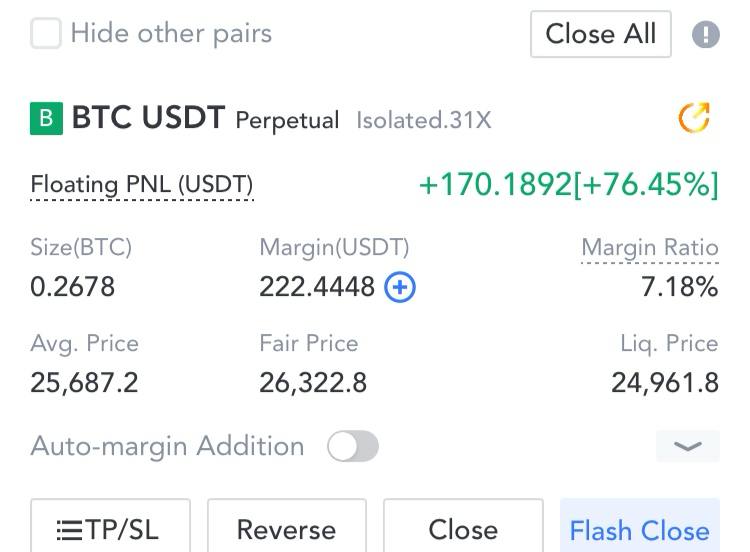
Task: Click the Close All button
Action: coord(601,34)
